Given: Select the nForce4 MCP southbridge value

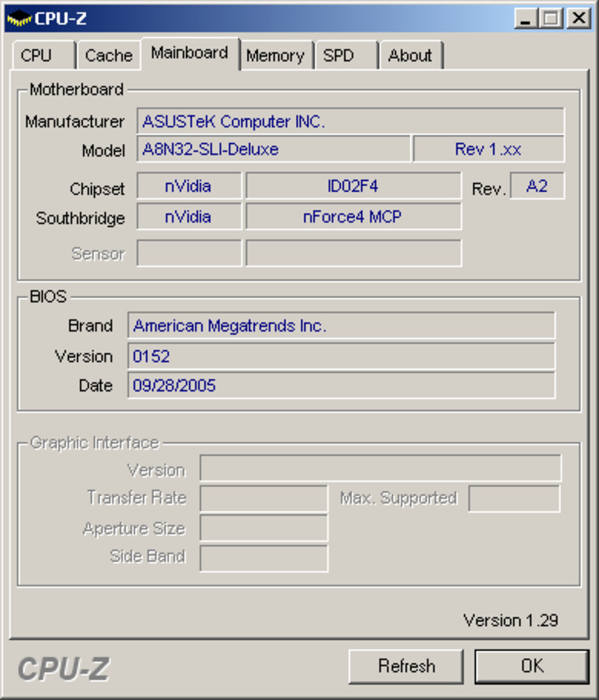Looking at the screenshot, I should (x=353, y=217).
